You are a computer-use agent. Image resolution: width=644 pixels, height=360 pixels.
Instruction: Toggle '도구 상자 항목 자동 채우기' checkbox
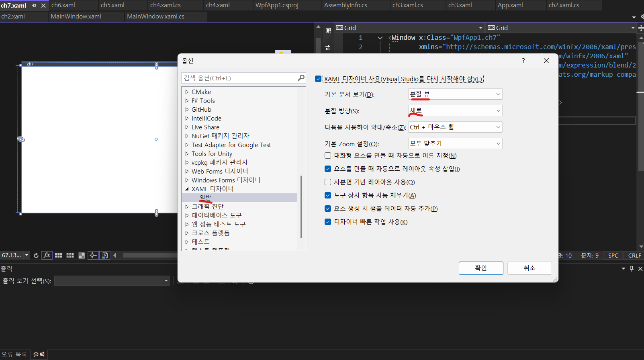click(x=328, y=195)
